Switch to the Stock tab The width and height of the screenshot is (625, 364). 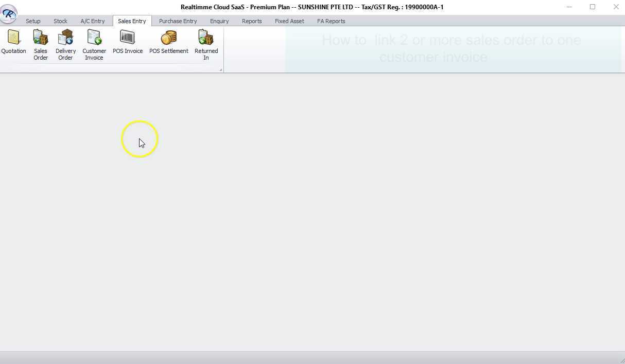pos(60,21)
